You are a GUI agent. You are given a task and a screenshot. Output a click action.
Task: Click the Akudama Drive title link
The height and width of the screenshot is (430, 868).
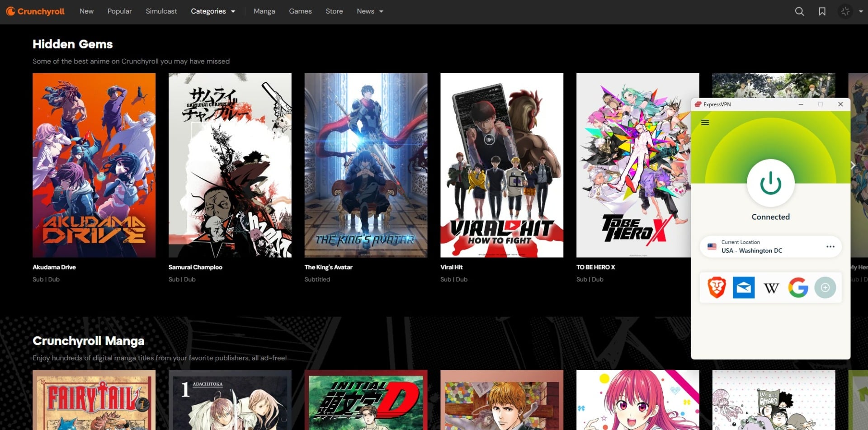coord(54,267)
